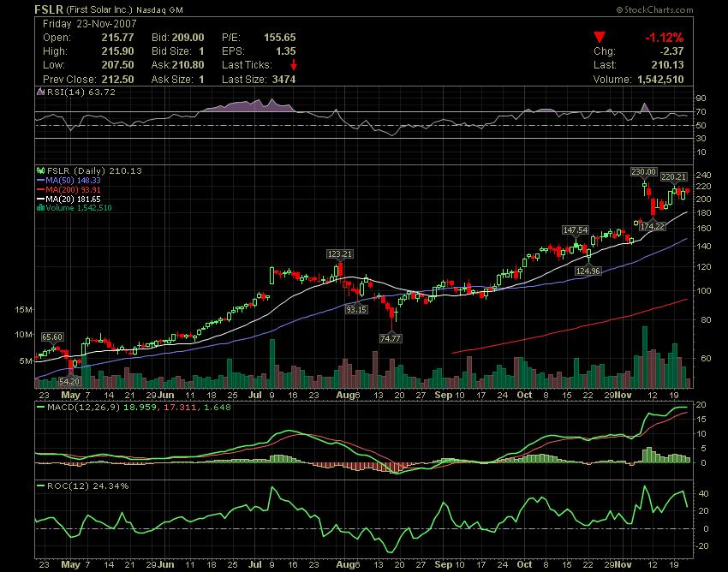
Task: Click the Open value 215.77
Action: (x=117, y=38)
